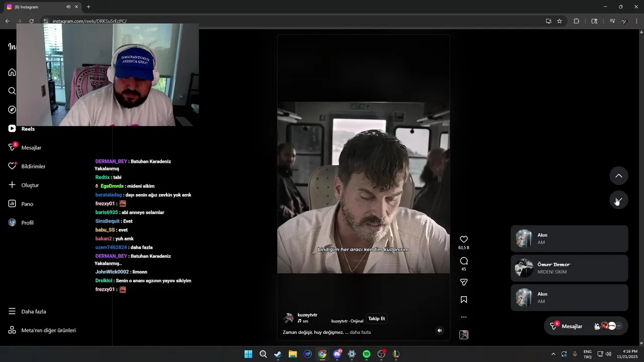Open kuzeytvtr profile name link

pos(307,315)
